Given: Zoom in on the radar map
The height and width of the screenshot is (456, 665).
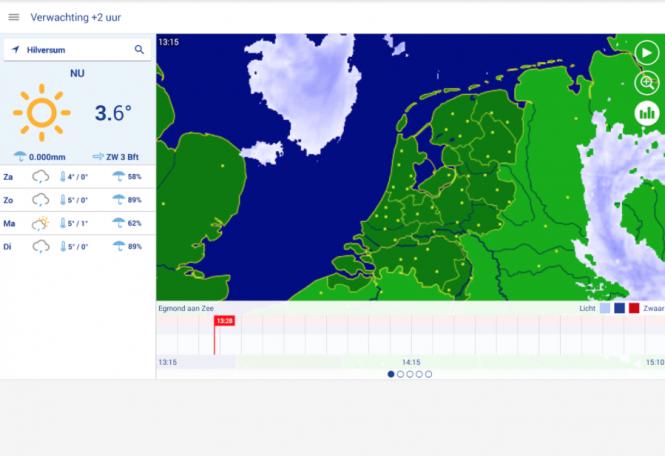Looking at the screenshot, I should click(x=646, y=83).
